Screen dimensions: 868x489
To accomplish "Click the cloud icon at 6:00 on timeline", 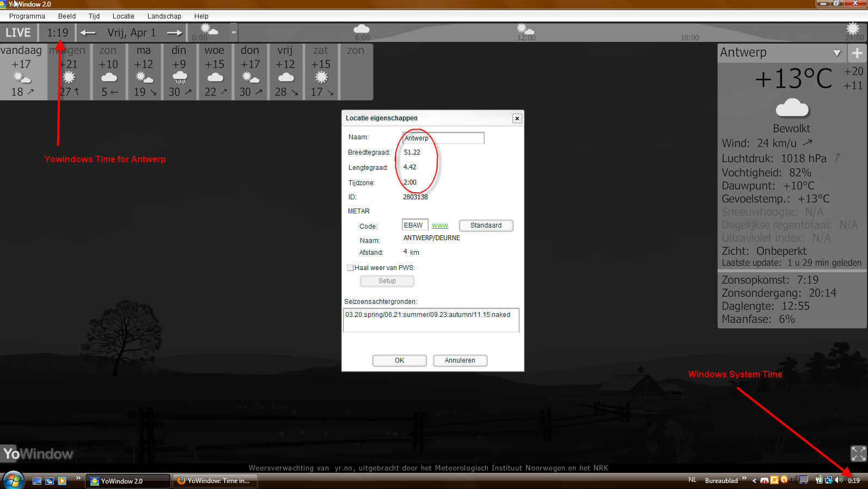I will 362,29.
